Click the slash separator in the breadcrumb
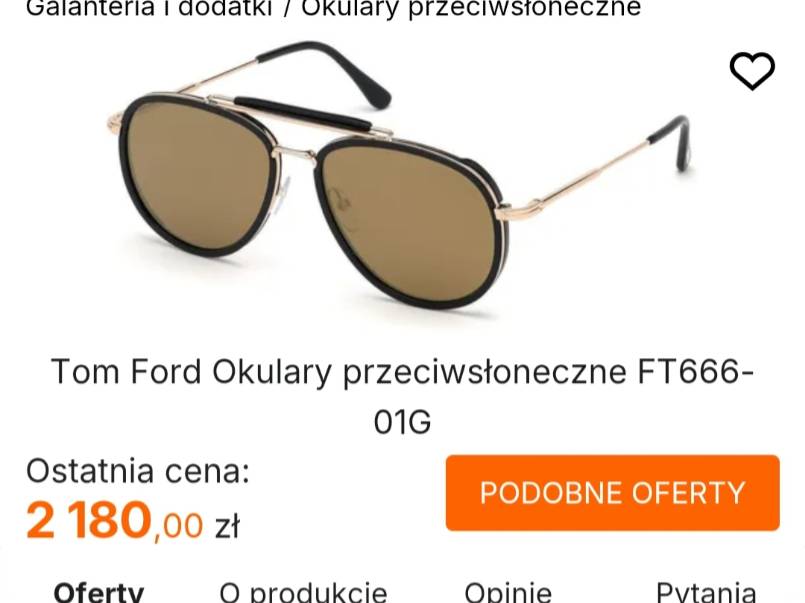This screenshot has width=805, height=603. point(286,8)
